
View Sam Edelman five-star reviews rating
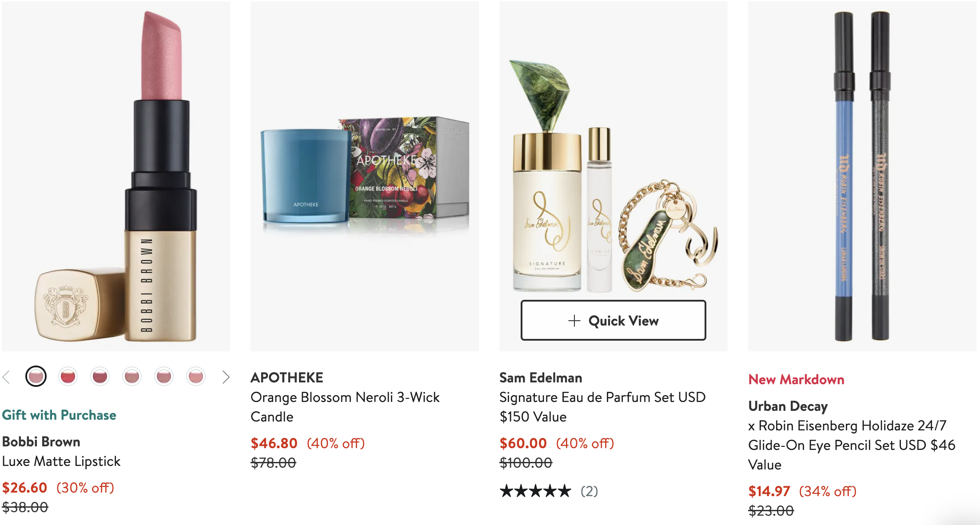(549, 491)
